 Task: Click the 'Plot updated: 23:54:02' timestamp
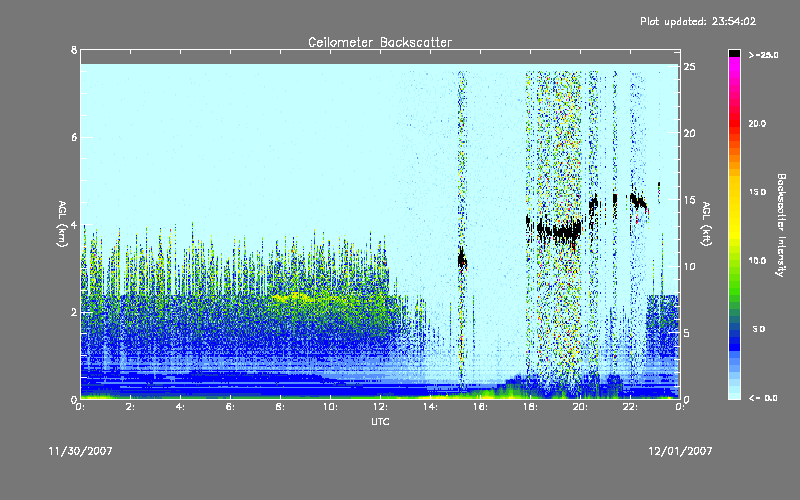(698, 21)
